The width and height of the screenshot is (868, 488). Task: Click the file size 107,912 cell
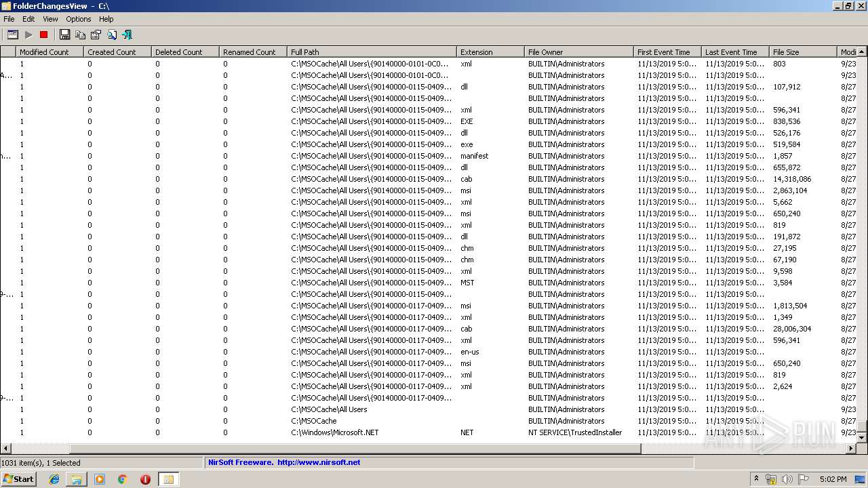786,87
